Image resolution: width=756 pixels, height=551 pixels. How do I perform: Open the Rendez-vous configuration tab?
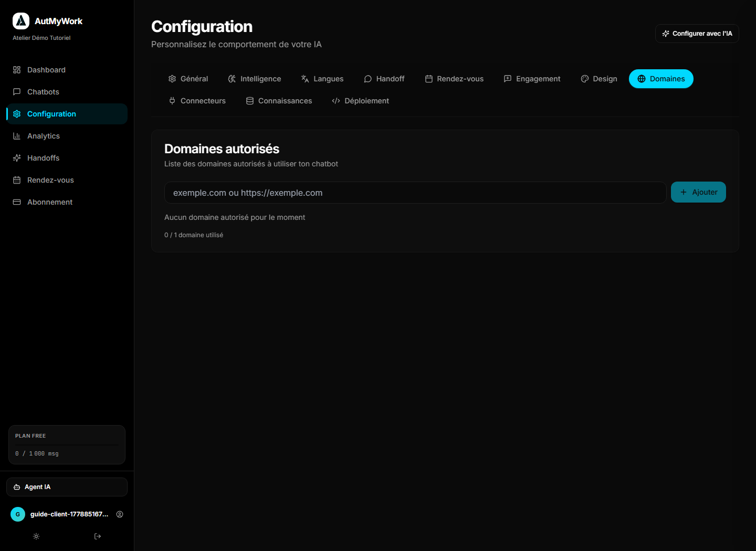[x=454, y=79]
